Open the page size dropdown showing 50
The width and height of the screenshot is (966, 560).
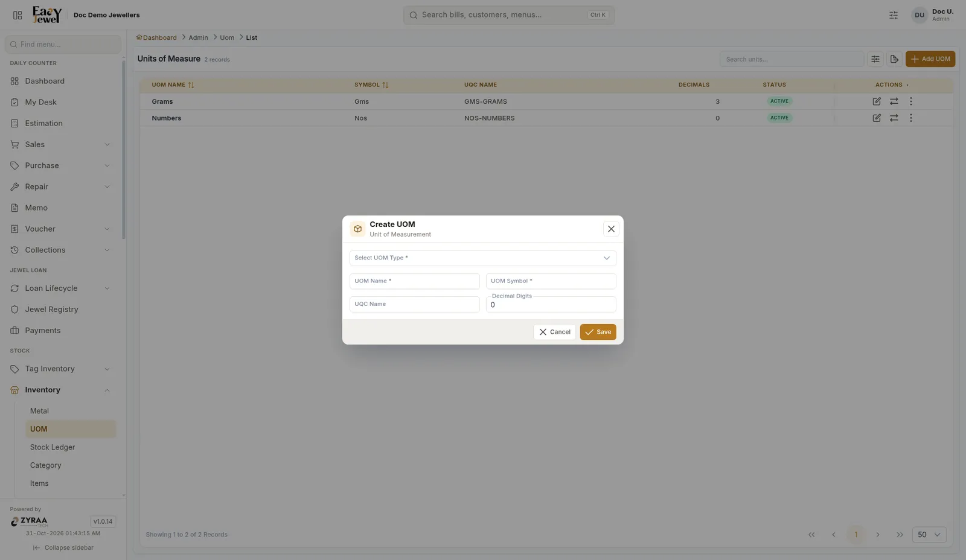929,535
